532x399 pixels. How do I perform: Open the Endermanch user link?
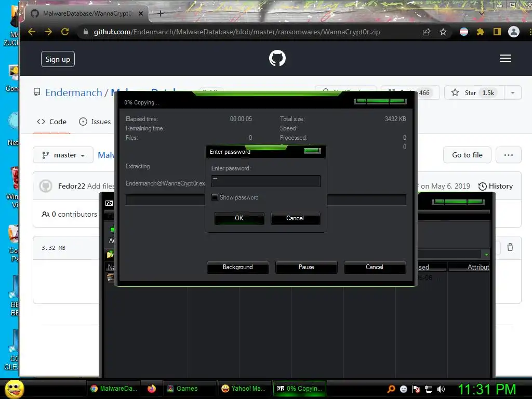tap(74, 92)
